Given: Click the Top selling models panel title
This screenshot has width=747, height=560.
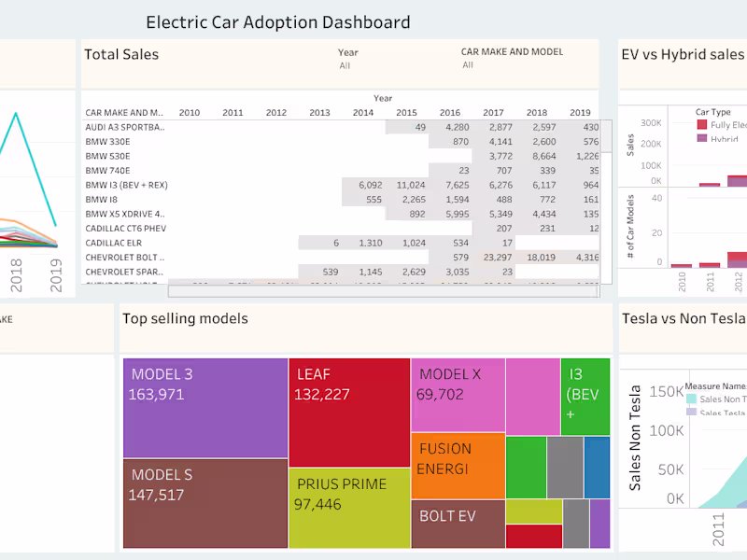Looking at the screenshot, I should point(185,318).
